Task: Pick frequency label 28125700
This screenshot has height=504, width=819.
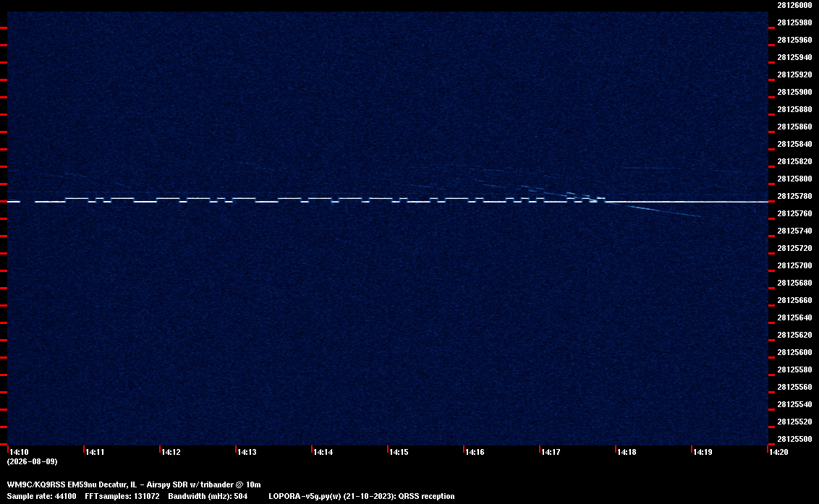Action: [794, 265]
